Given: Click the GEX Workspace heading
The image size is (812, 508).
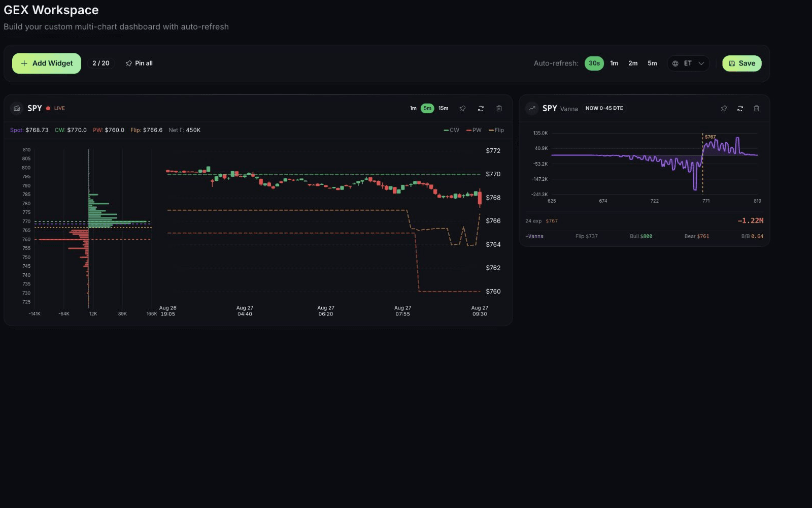Looking at the screenshot, I should pyautogui.click(x=51, y=10).
